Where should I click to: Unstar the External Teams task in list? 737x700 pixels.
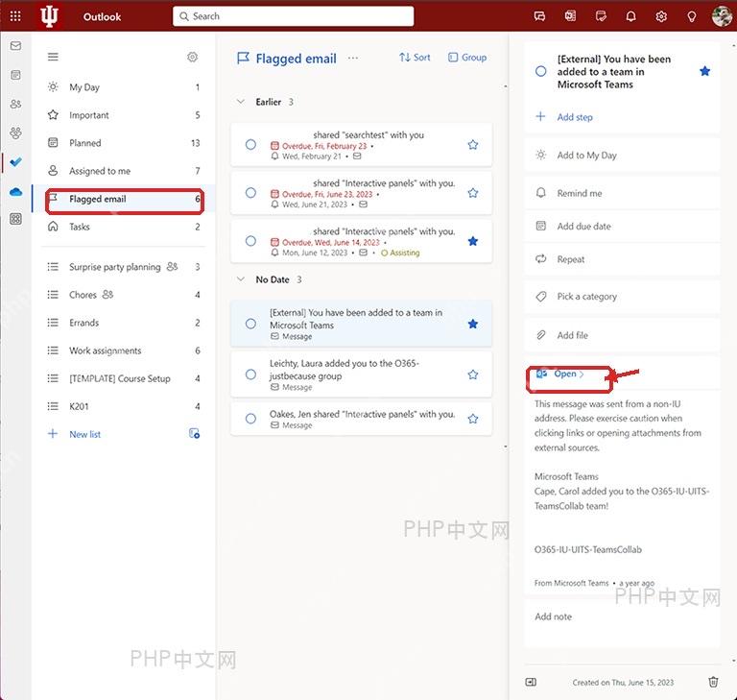pyautogui.click(x=473, y=324)
